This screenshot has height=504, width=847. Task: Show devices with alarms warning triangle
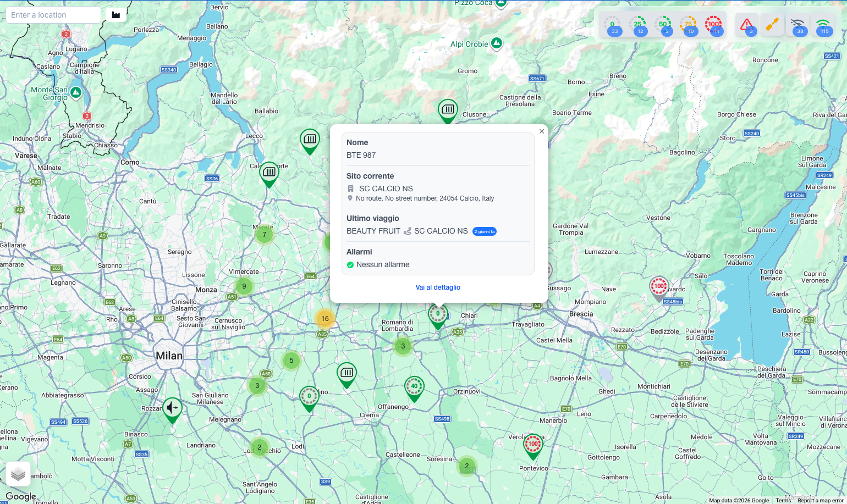[747, 25]
